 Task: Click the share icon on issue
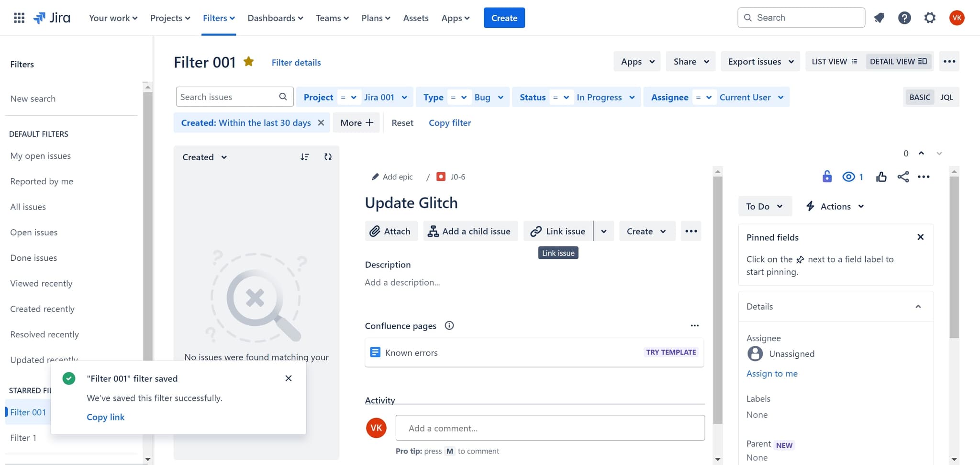903,177
